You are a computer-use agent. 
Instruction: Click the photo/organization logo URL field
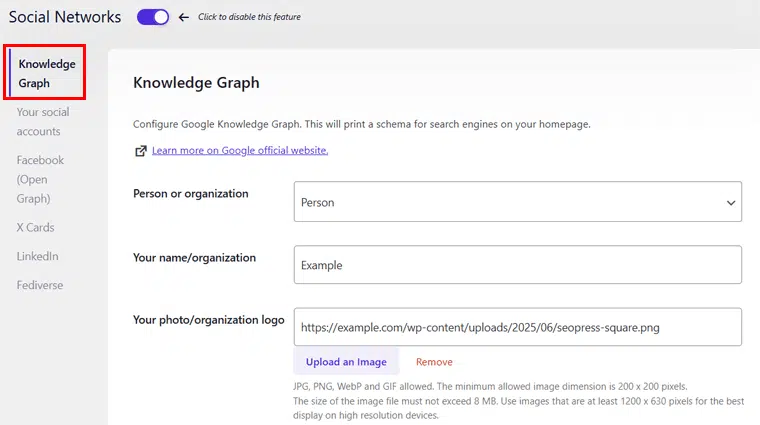(x=518, y=327)
